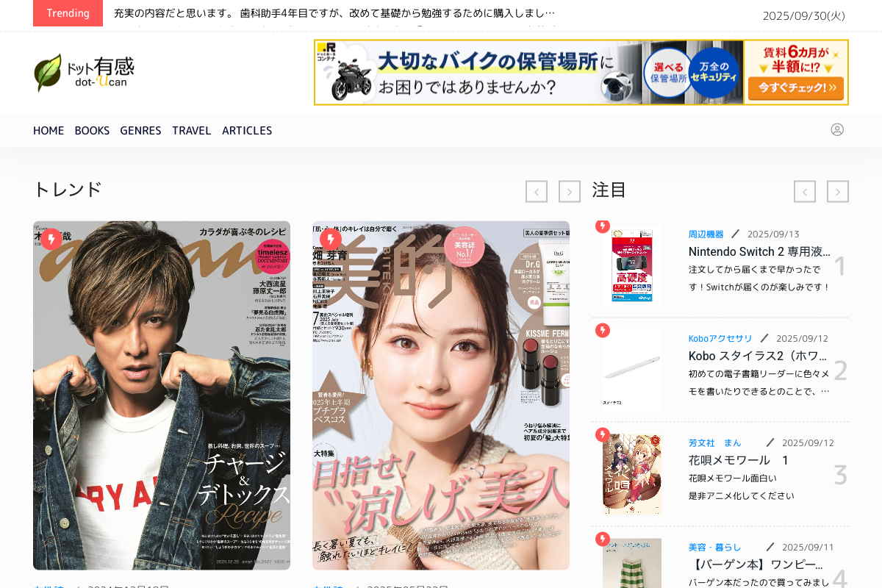The height and width of the screenshot is (588, 882).
Task: Open Kobo スタイラス2 product title
Action: tap(759, 356)
